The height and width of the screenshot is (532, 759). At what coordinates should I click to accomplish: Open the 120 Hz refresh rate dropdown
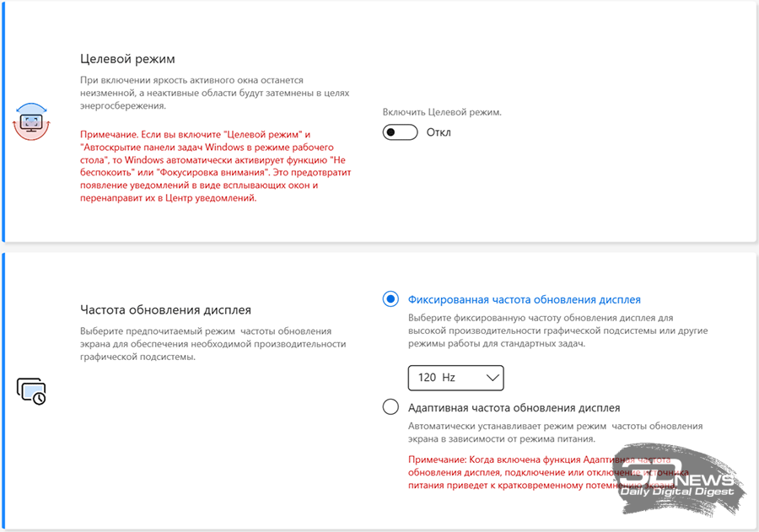pyautogui.click(x=455, y=378)
